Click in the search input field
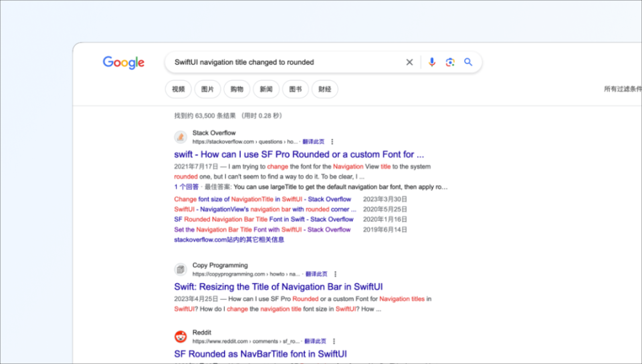This screenshot has width=642, height=364. [x=287, y=62]
